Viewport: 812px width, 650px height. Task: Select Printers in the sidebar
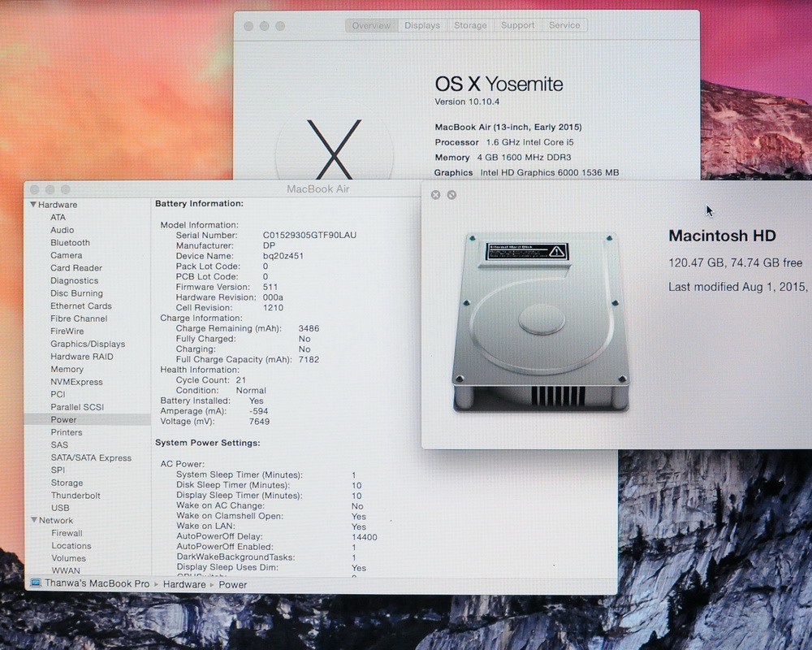[x=67, y=432]
